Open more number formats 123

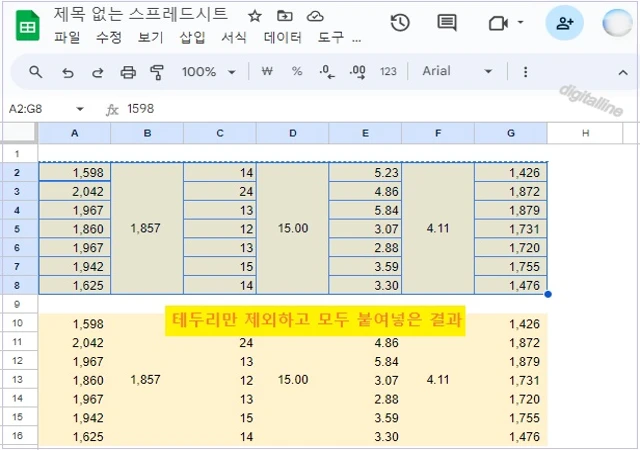click(388, 72)
